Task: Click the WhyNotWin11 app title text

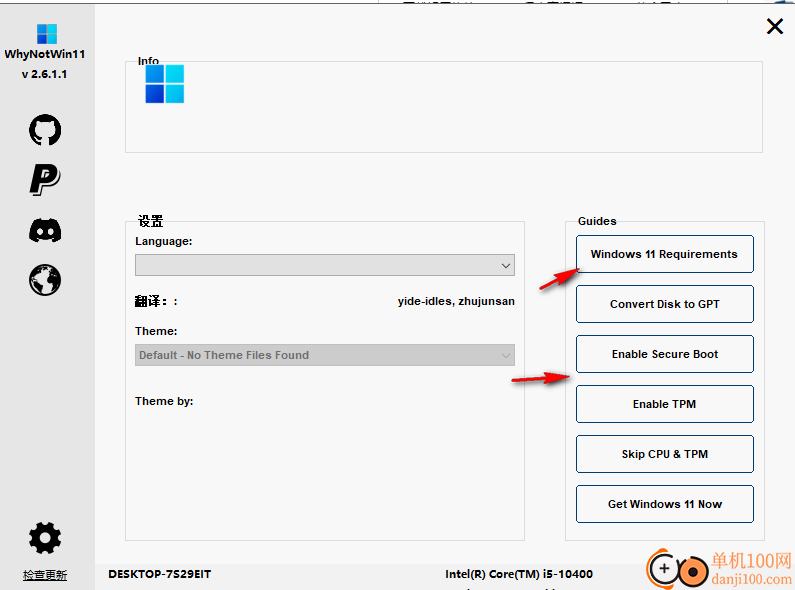Action: [45, 54]
